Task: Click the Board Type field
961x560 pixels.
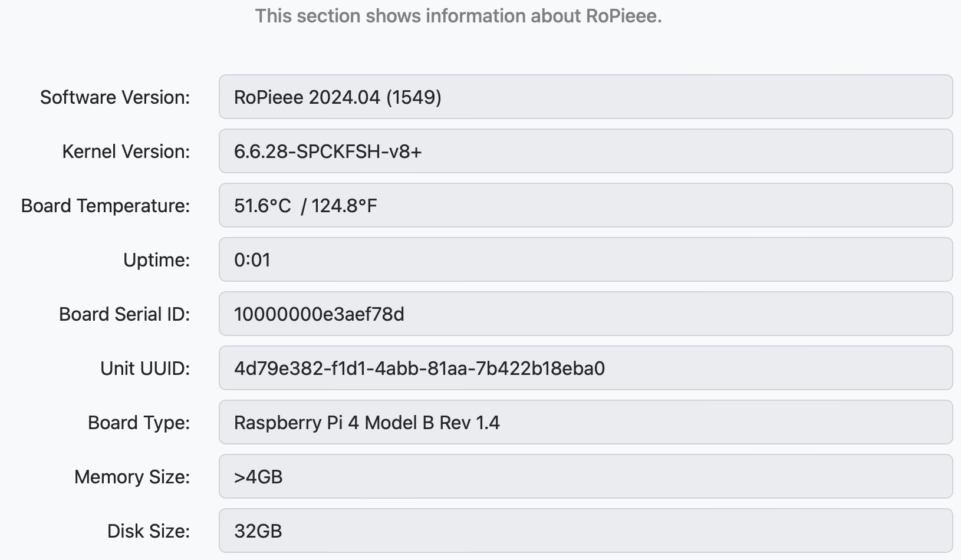Action: click(x=585, y=422)
